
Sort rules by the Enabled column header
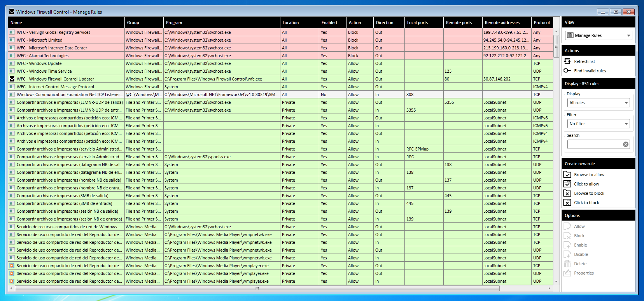click(332, 23)
